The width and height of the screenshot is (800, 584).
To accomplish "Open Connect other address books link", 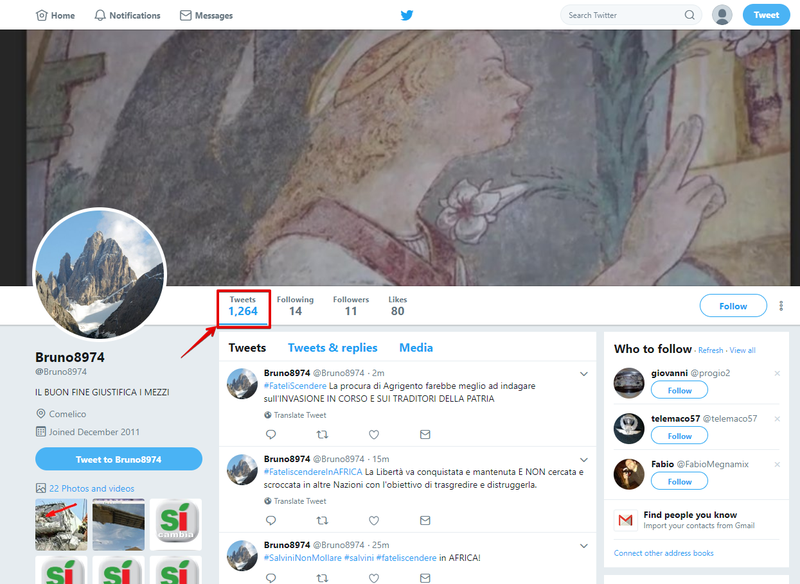I will [663, 553].
